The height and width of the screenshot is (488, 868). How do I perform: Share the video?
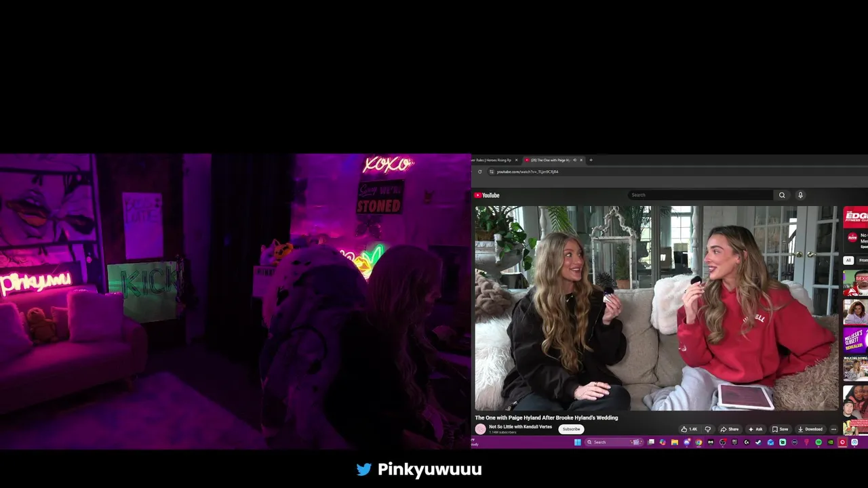point(730,429)
